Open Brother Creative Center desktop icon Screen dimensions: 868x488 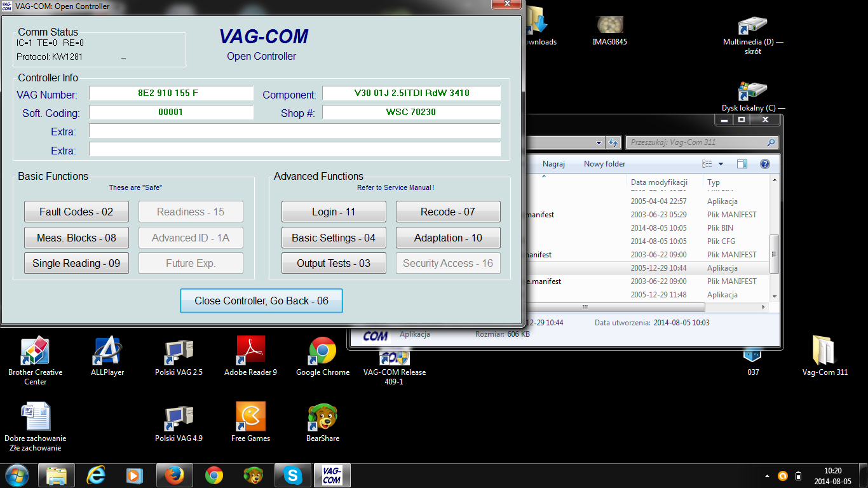(35, 360)
